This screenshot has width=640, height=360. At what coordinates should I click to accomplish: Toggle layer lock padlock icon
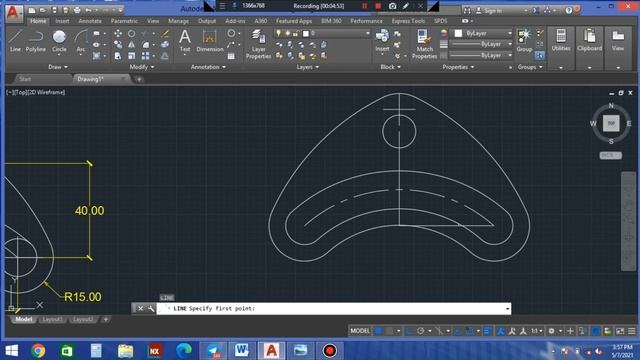click(x=296, y=33)
